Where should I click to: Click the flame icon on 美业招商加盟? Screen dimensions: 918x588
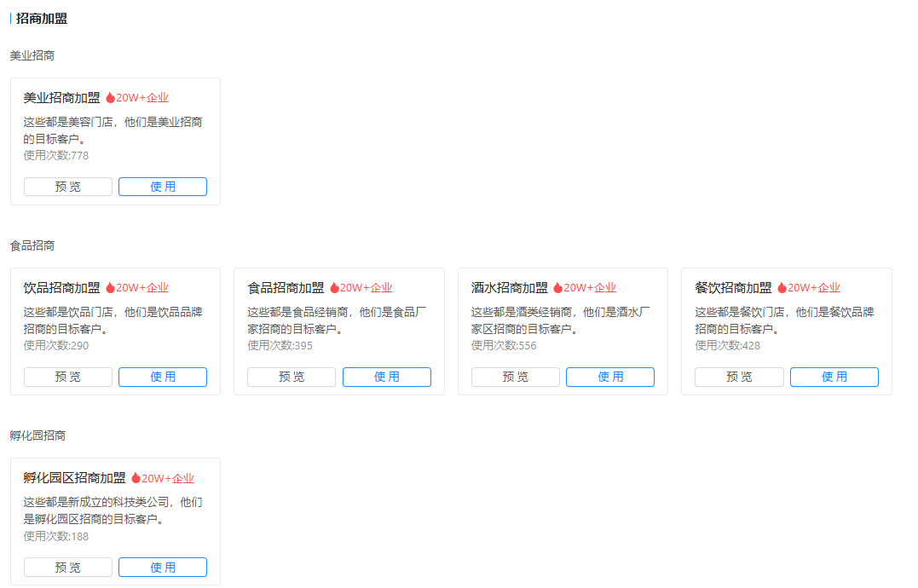(x=110, y=98)
